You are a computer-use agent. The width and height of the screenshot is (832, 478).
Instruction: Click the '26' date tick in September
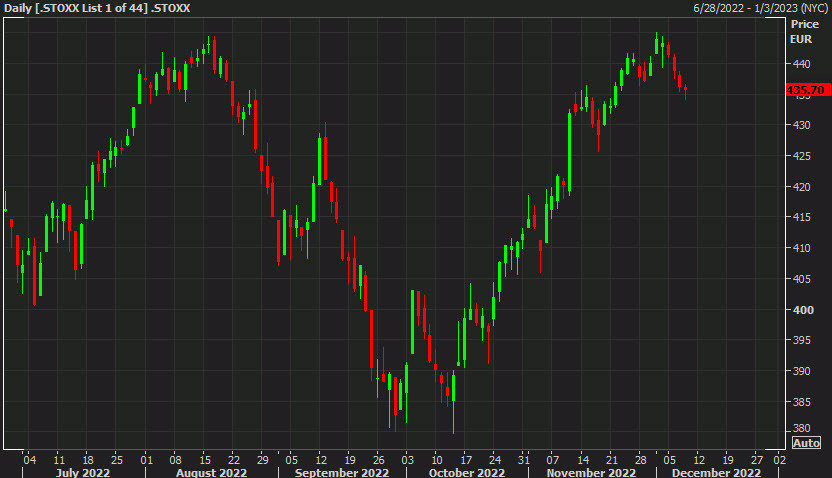tap(378, 460)
